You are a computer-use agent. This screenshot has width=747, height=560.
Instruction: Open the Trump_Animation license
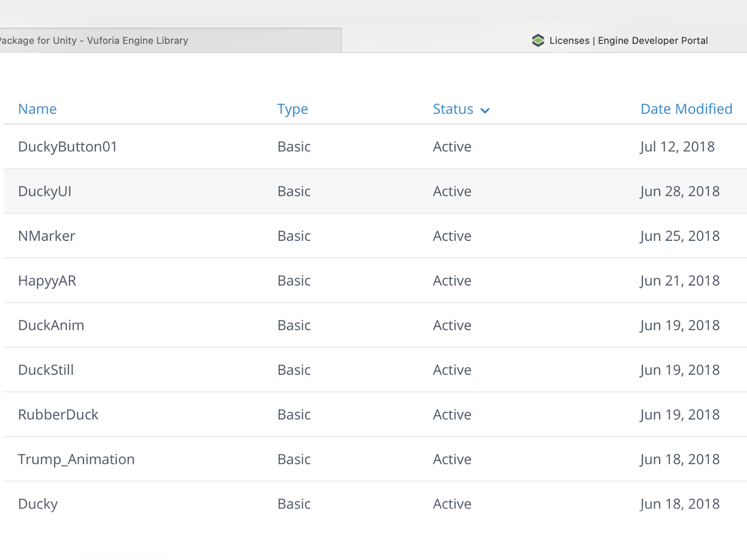point(76,459)
